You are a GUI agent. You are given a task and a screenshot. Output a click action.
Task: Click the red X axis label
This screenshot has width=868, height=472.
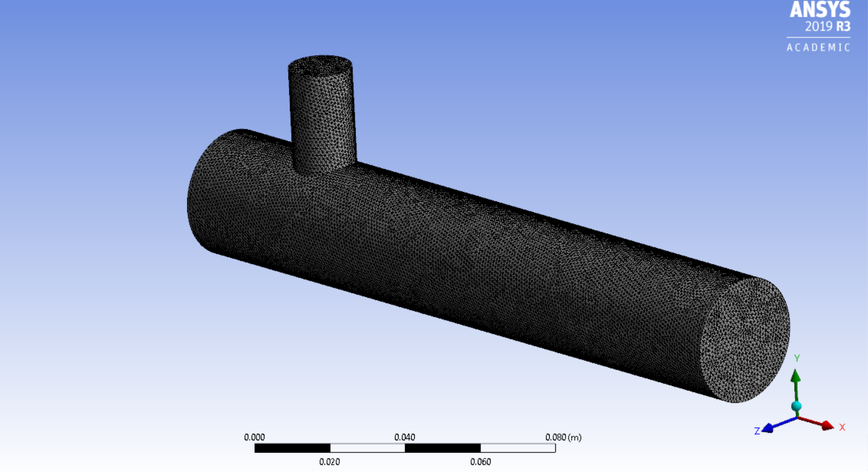click(x=843, y=426)
